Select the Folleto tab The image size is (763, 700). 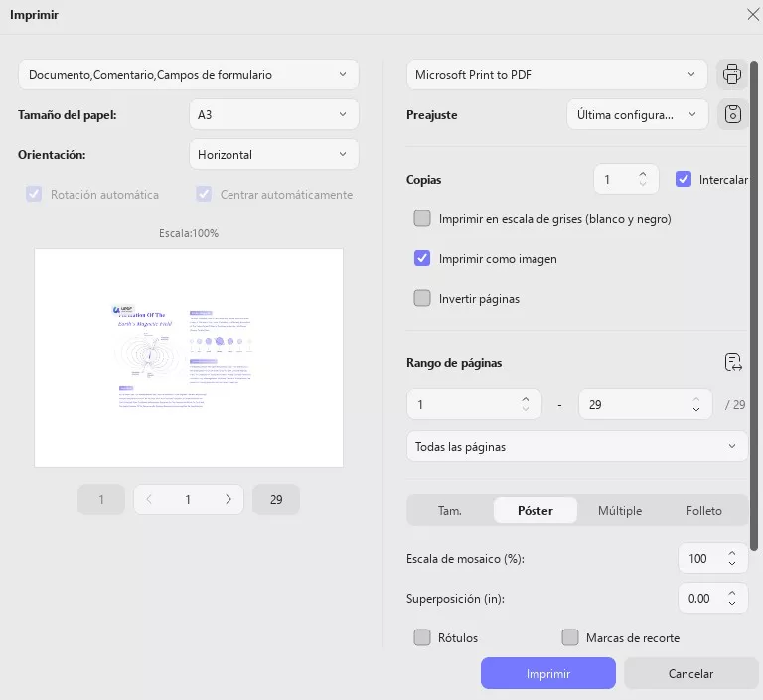703,510
